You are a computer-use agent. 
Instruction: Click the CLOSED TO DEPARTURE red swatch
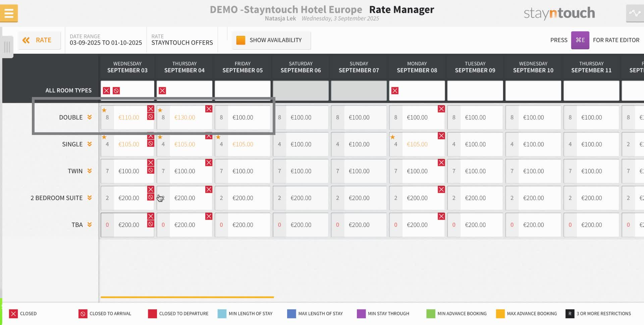tap(152, 314)
